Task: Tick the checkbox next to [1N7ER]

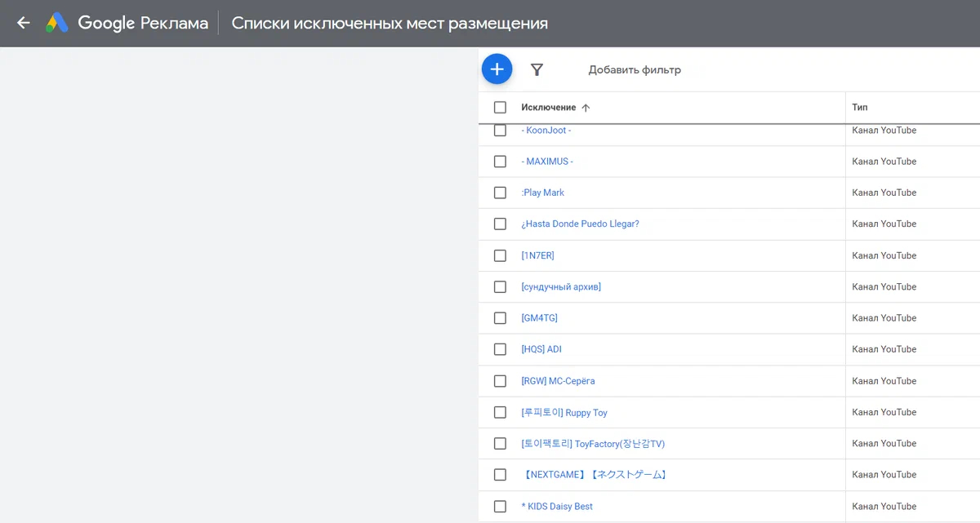Action: [x=500, y=255]
